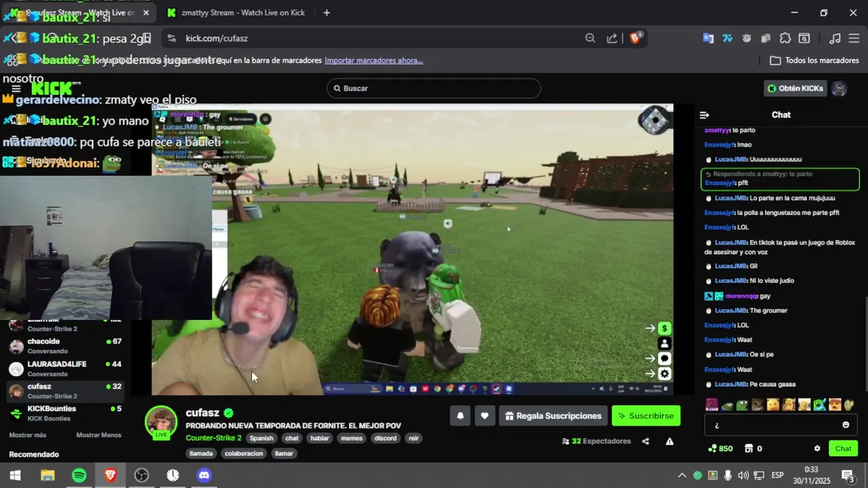Click the Obtén KICKs button
Viewport: 868px width, 488px height.
click(795, 88)
